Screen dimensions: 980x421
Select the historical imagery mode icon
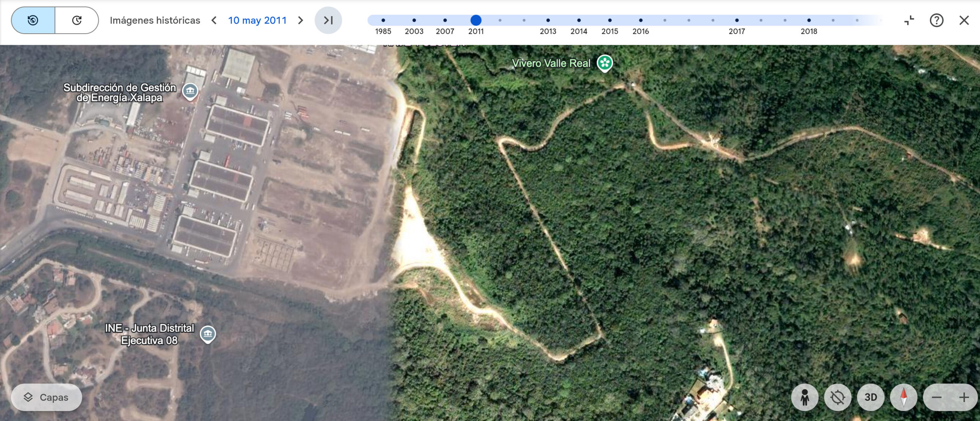tap(33, 20)
